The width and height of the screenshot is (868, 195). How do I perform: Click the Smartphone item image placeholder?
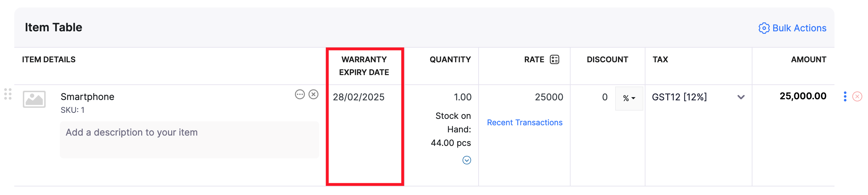[34, 99]
